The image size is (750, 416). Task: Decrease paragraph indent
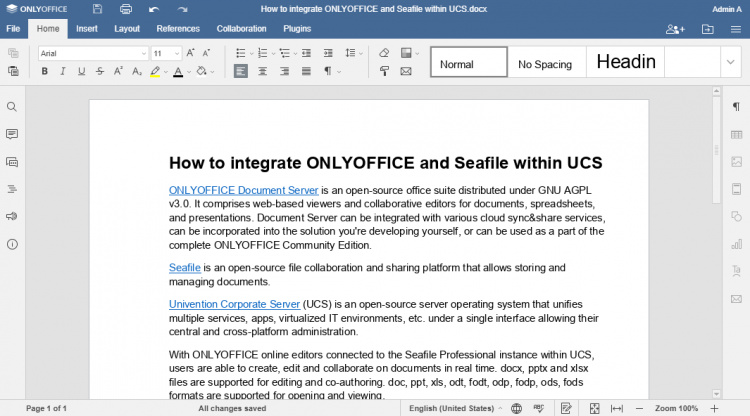(307, 53)
